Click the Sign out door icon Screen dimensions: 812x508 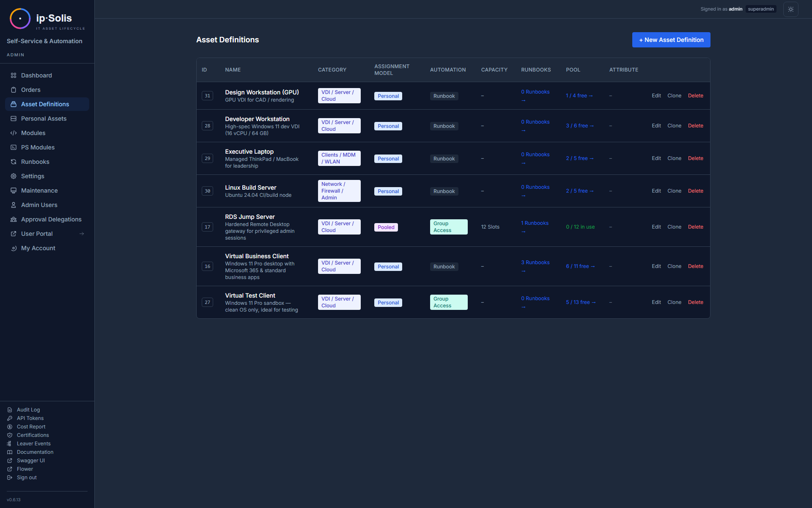10,478
